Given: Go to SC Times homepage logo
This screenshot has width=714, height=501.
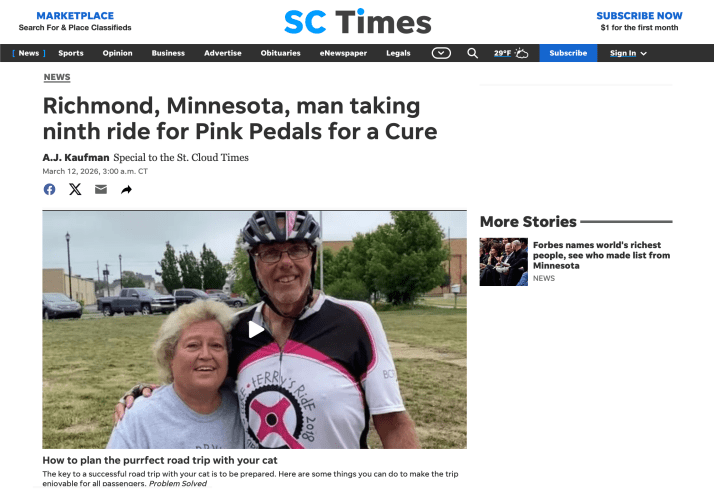Looking at the screenshot, I should (x=357, y=22).
